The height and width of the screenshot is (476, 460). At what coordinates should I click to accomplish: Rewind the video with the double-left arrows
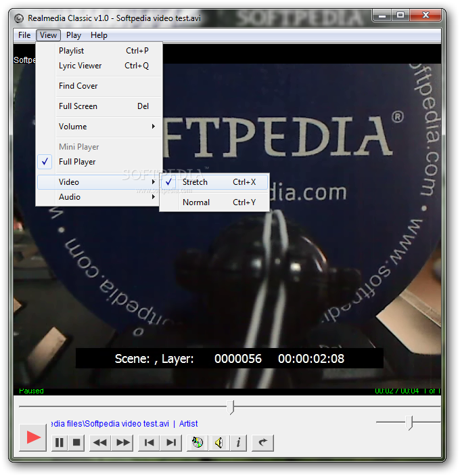tap(100, 443)
